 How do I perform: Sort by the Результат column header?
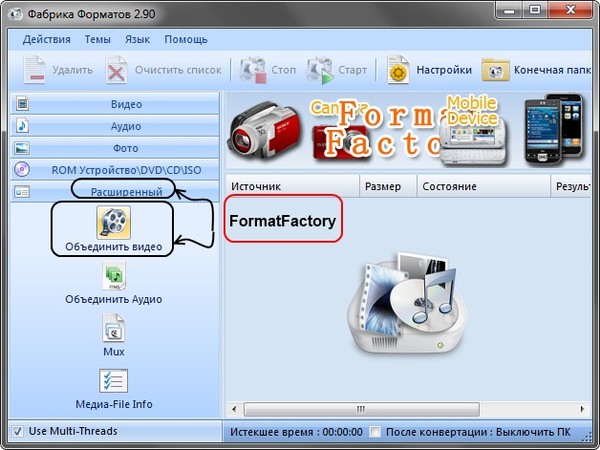pyautogui.click(x=571, y=186)
